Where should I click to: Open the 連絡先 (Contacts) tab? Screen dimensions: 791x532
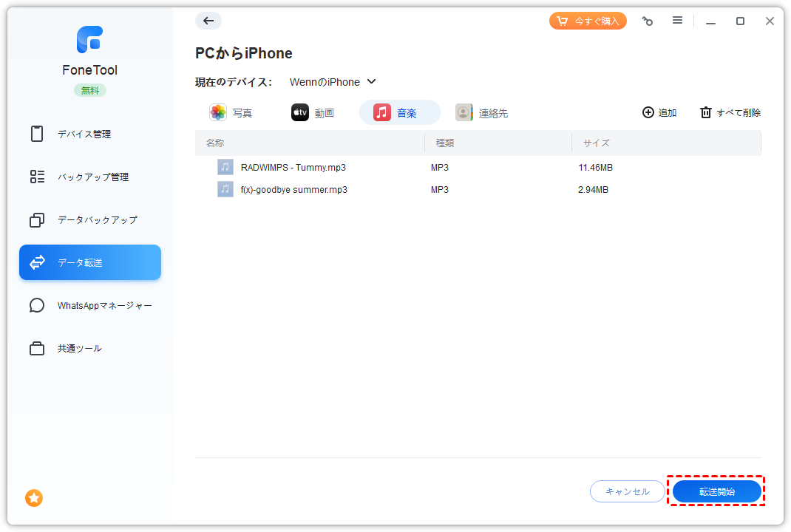[482, 112]
